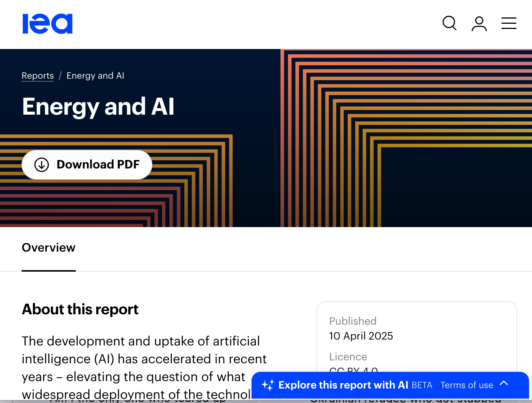Screen dimensions: 532x403
Task: Click Explore this report with AI
Action: click(343, 385)
